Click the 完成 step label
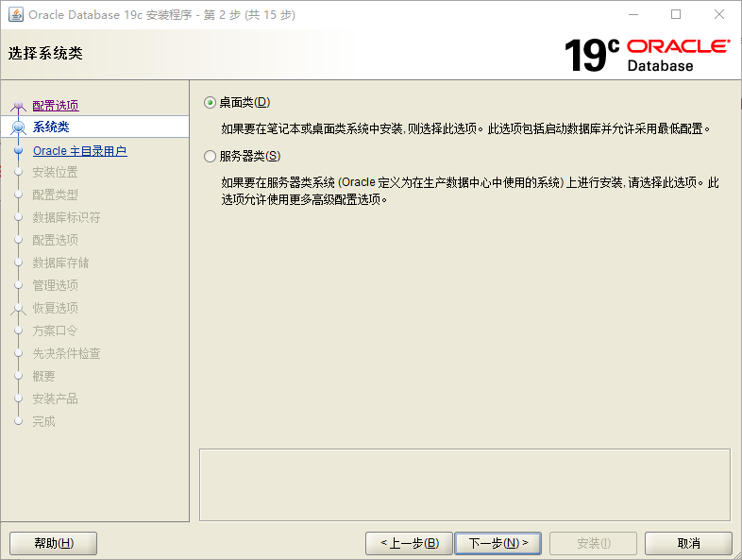The height and width of the screenshot is (560, 742). point(43,421)
